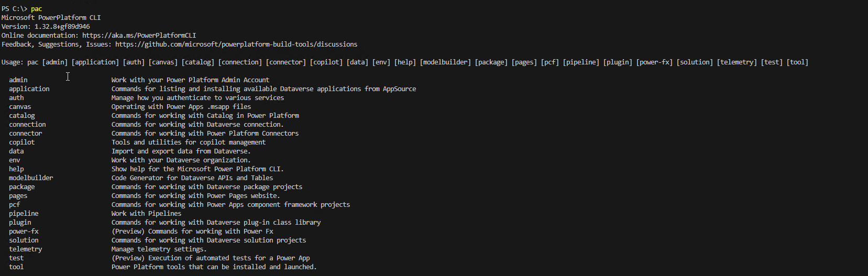Click the 'pac' command at the prompt

37,9
